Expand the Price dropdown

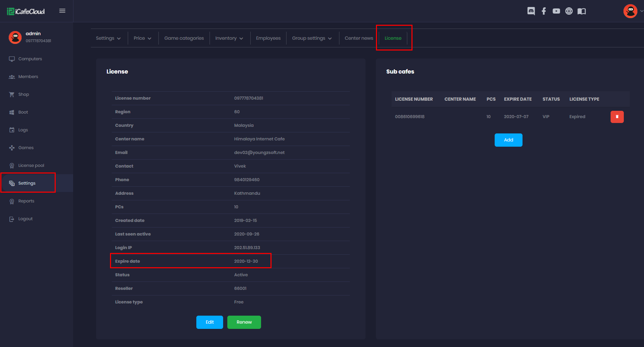coord(142,38)
